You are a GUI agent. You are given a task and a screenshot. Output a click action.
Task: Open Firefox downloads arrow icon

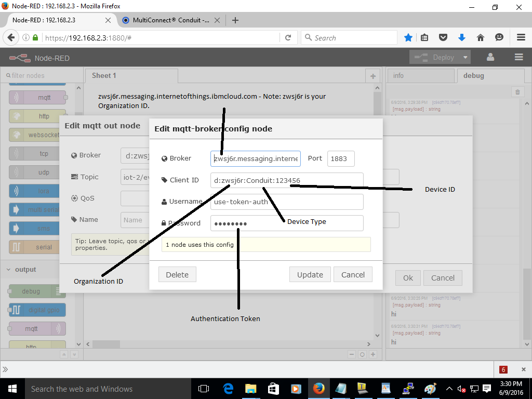461,37
